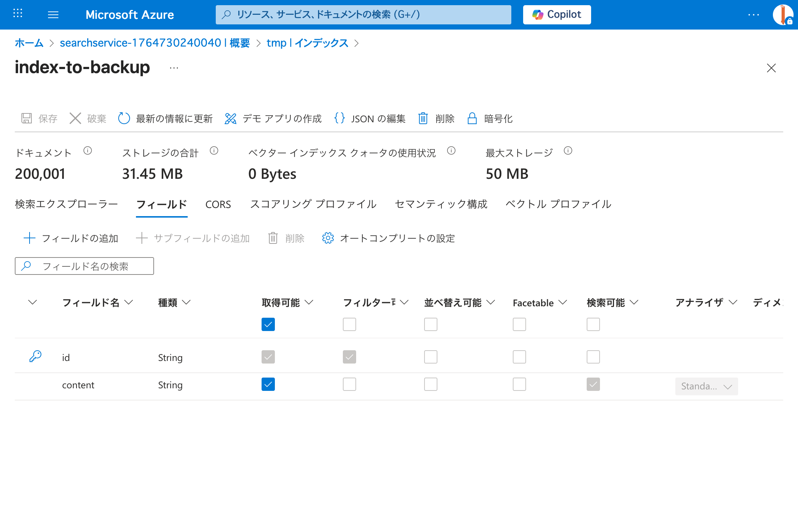Image resolution: width=798 pixels, height=532 pixels.
Task: Open the analyzer dropdown showing Standa...
Action: tap(706, 386)
